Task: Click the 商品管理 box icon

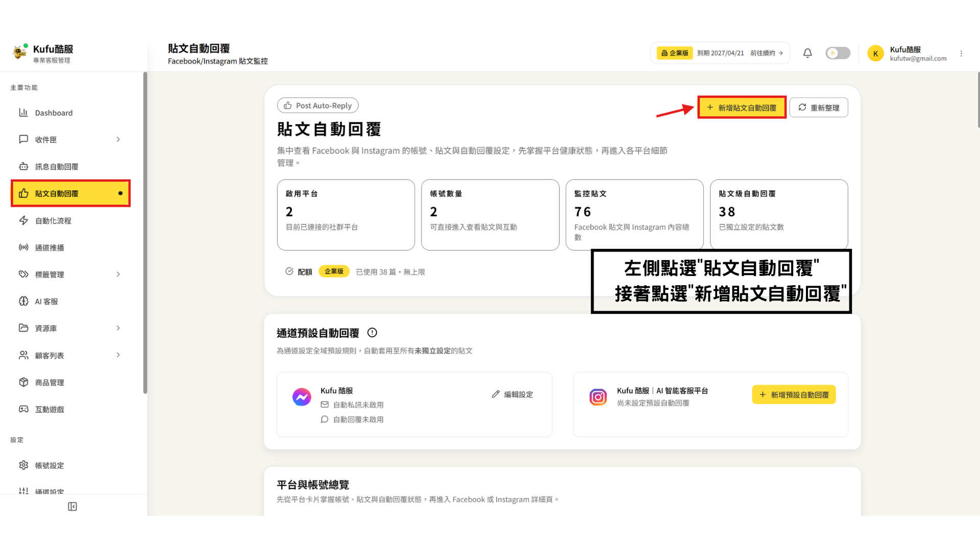Action: (x=23, y=382)
